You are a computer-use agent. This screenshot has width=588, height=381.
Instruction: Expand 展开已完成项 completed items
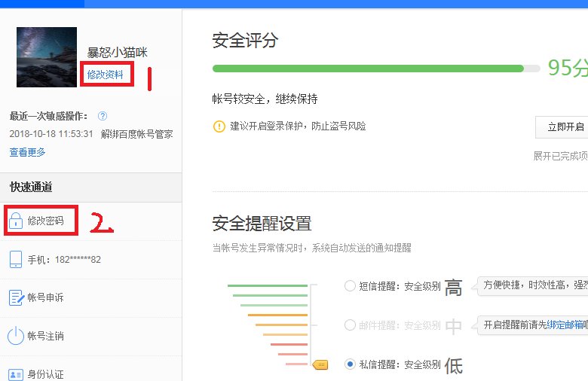(x=561, y=156)
